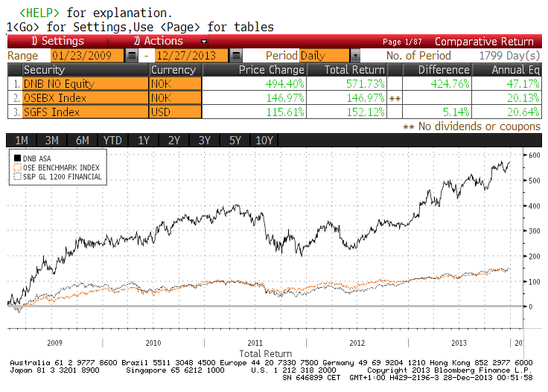
Task: Click DNB difference value 424.76%
Action: tap(450, 84)
